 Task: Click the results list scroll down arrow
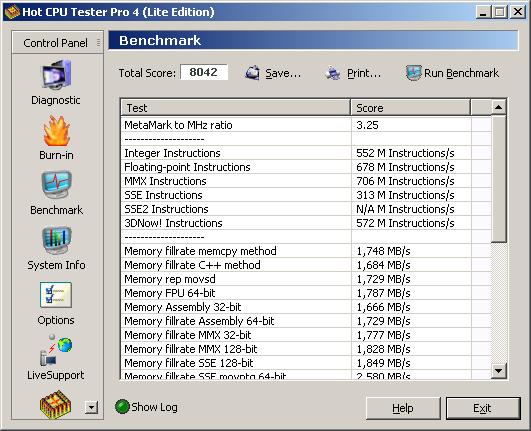click(x=498, y=370)
